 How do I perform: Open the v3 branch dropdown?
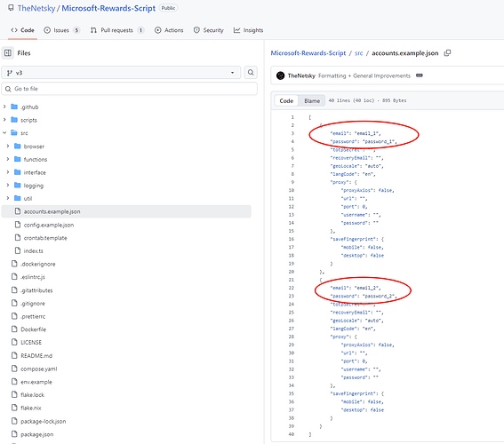(x=121, y=73)
